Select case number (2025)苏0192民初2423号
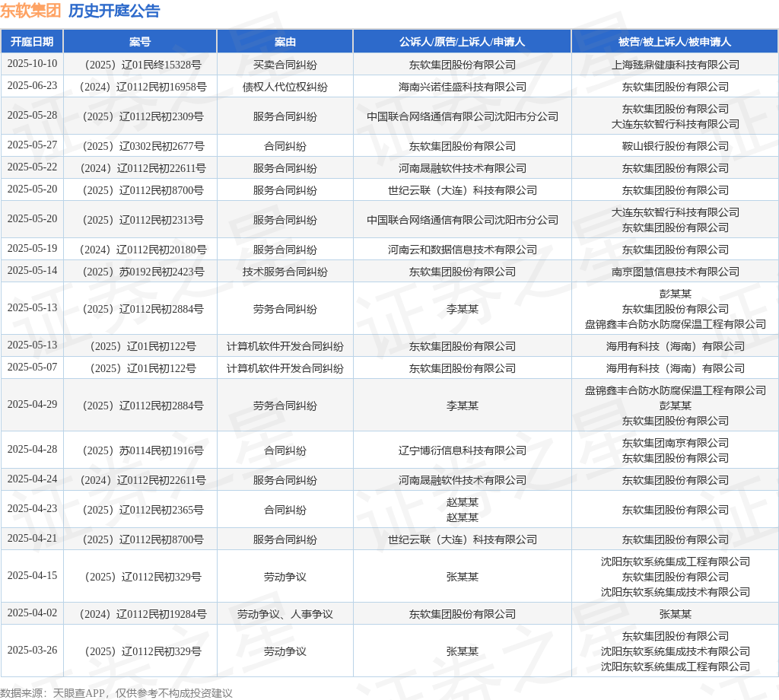Image resolution: width=779 pixels, height=700 pixels. [x=143, y=272]
